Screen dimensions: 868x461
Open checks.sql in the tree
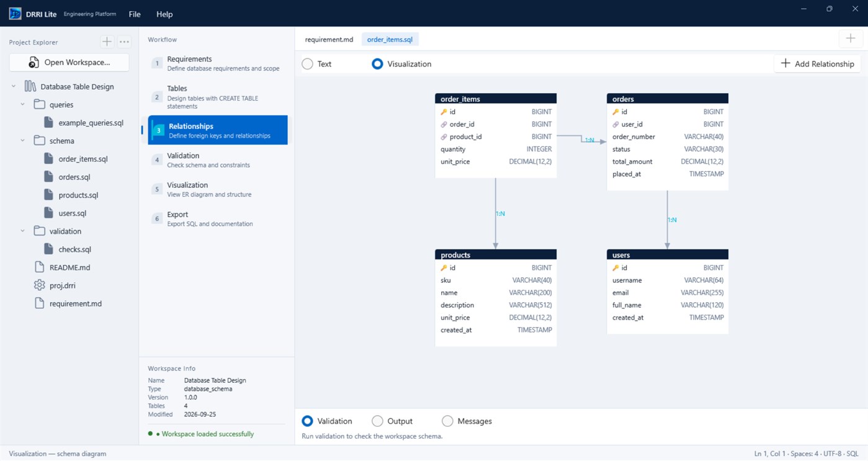pyautogui.click(x=74, y=249)
